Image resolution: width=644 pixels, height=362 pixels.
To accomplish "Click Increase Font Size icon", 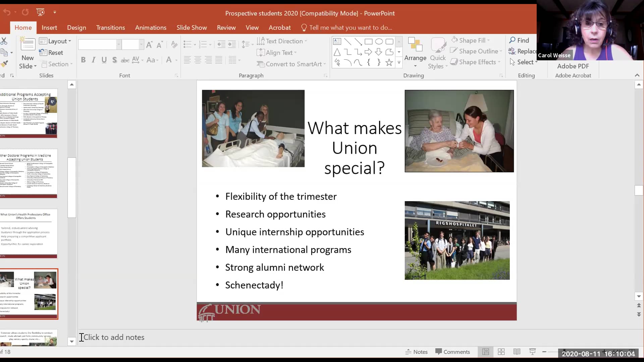I will [150, 44].
